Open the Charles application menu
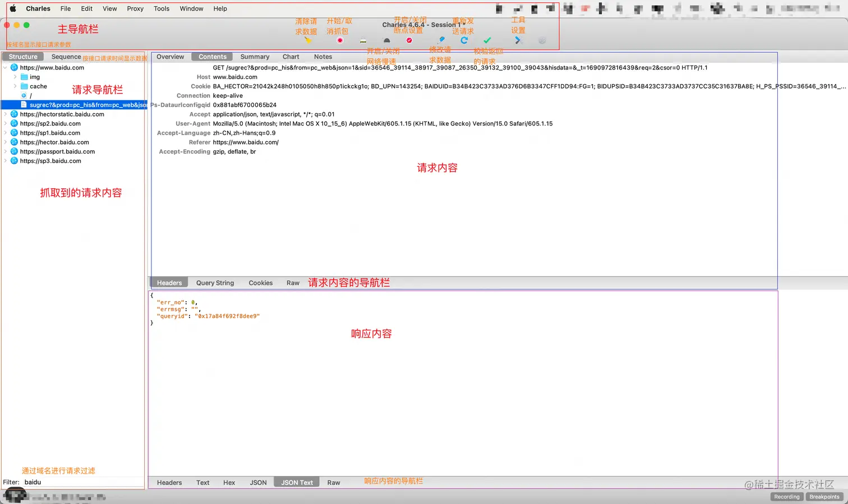Viewport: 848px width, 504px height. click(x=38, y=8)
